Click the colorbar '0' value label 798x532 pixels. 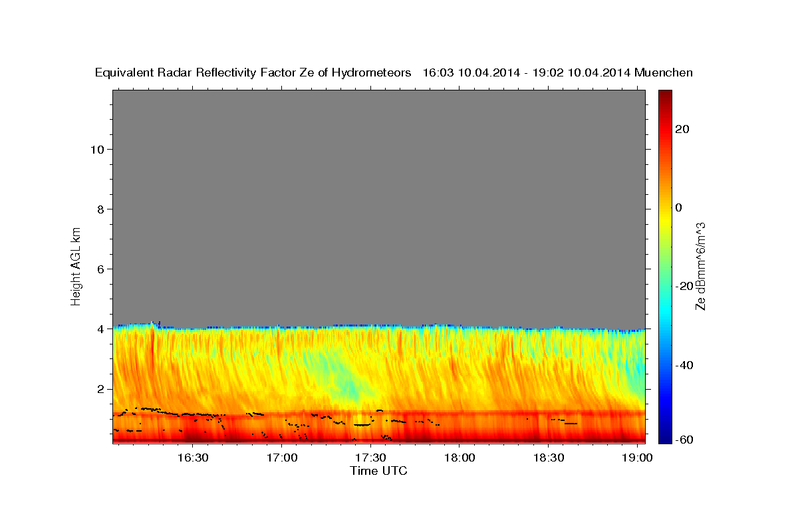pos(678,207)
